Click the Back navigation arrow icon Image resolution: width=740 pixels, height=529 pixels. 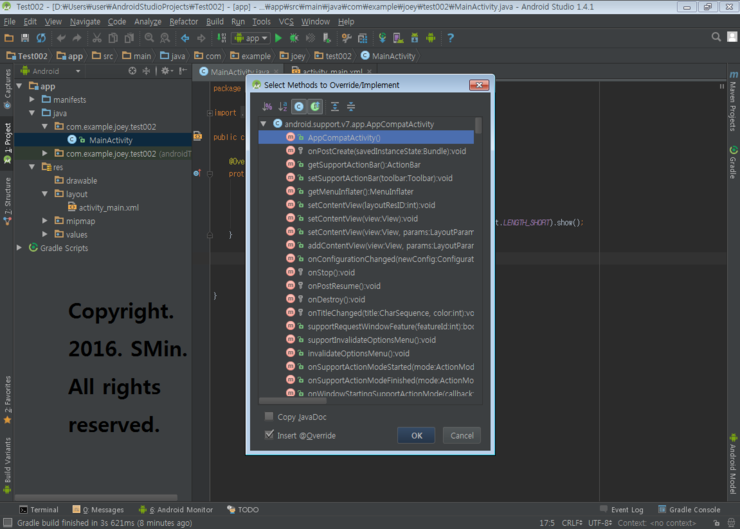[185, 38]
